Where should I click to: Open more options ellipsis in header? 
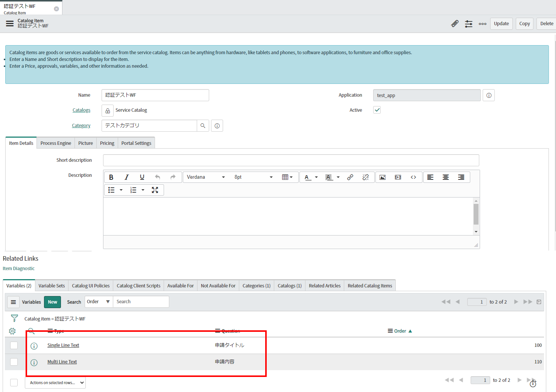[x=483, y=24]
